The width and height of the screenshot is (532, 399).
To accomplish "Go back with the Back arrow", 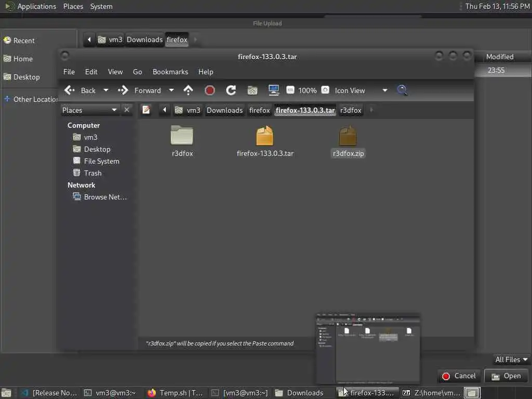I will coord(79,90).
